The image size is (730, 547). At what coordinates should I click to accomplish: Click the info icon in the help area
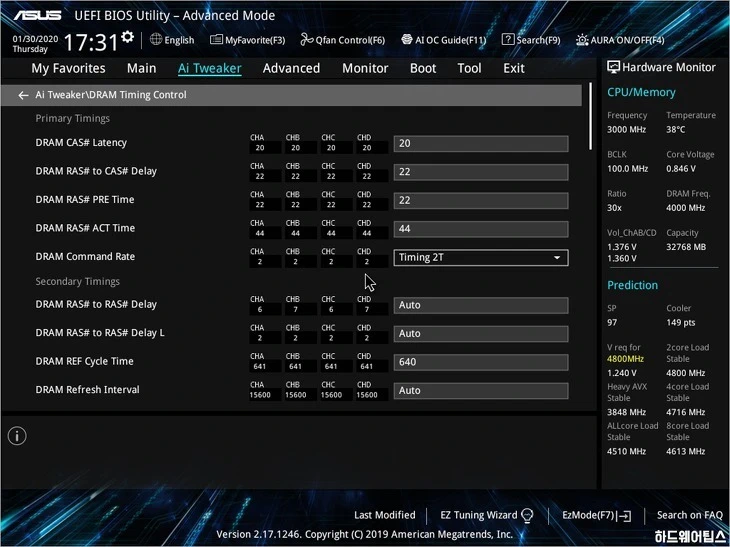[x=17, y=436]
